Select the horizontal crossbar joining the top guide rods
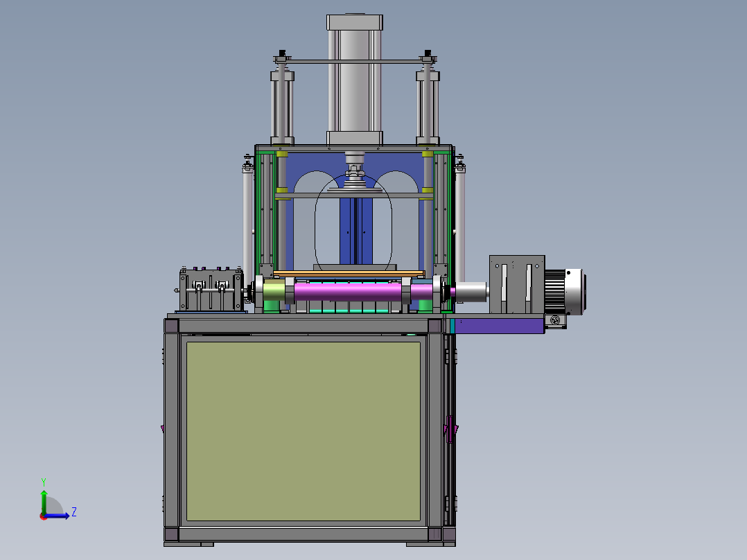 [x=355, y=61]
